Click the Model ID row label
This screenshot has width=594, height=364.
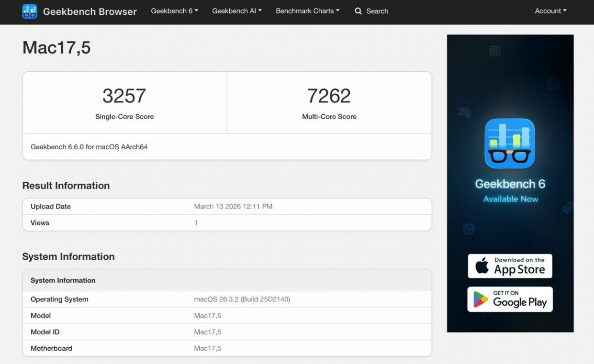tap(45, 332)
